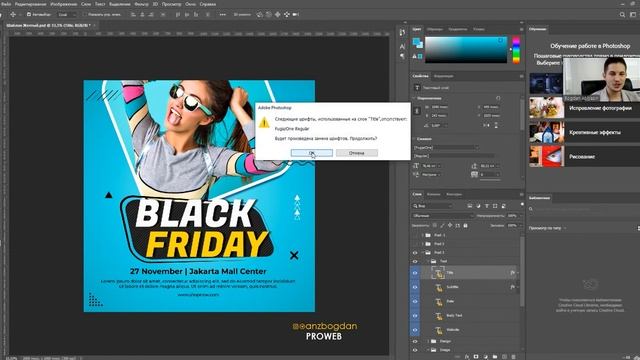Open the Креативные эффекты tutorial
Image resolution: width=640 pixels, height=360 pixels.
click(584, 132)
